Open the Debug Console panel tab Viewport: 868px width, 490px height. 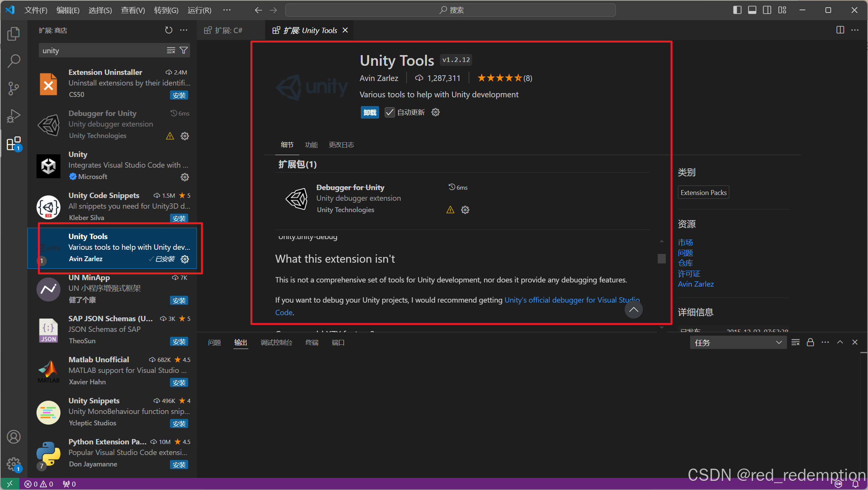coord(276,343)
